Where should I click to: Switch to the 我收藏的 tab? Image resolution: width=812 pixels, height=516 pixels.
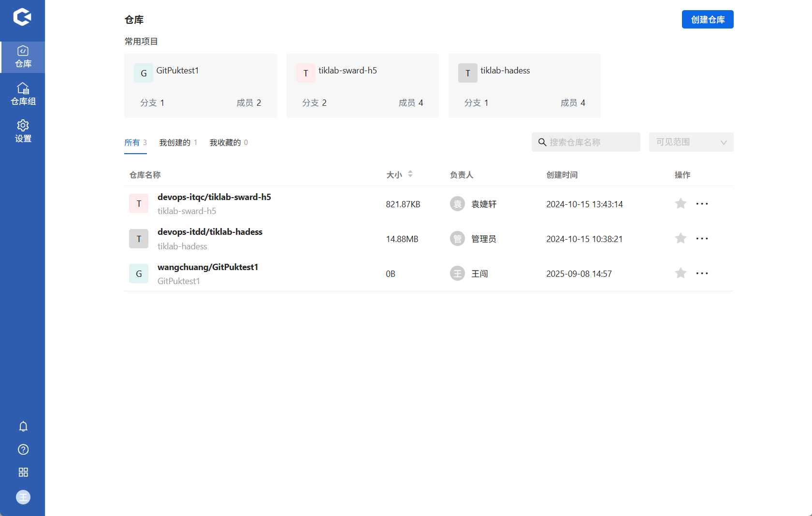tap(229, 143)
